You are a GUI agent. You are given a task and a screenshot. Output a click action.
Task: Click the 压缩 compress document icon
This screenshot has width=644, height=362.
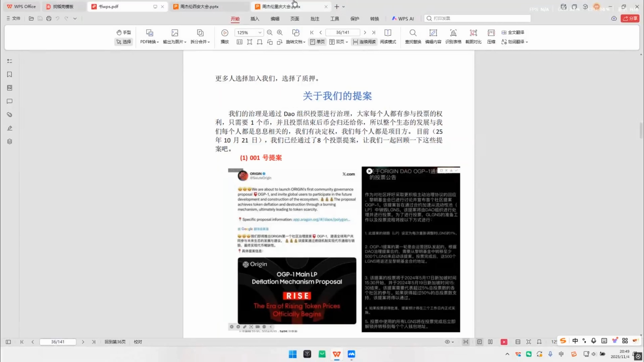491,37
